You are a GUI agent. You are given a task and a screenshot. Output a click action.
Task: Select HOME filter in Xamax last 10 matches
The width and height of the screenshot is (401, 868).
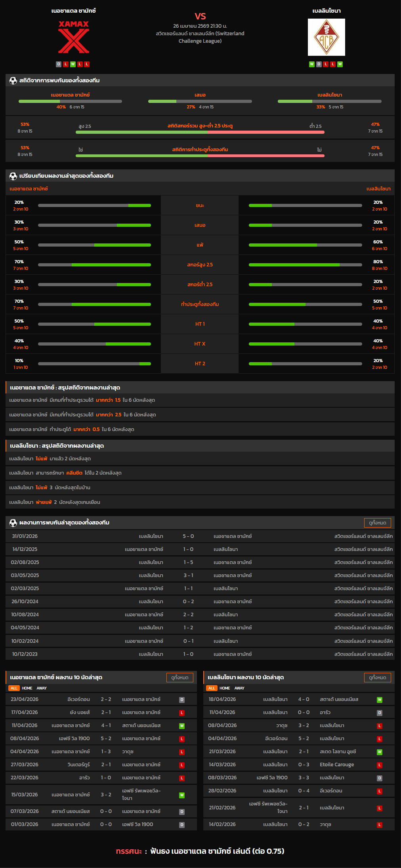click(27, 688)
